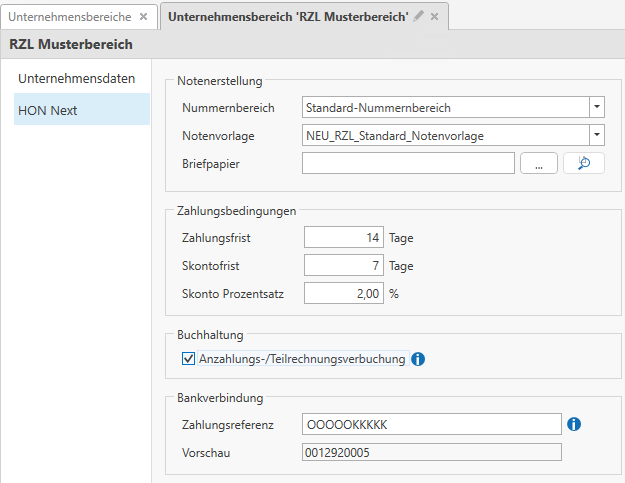This screenshot has width=625, height=483.
Task: Click the Vorschau preview field
Action: [430, 453]
